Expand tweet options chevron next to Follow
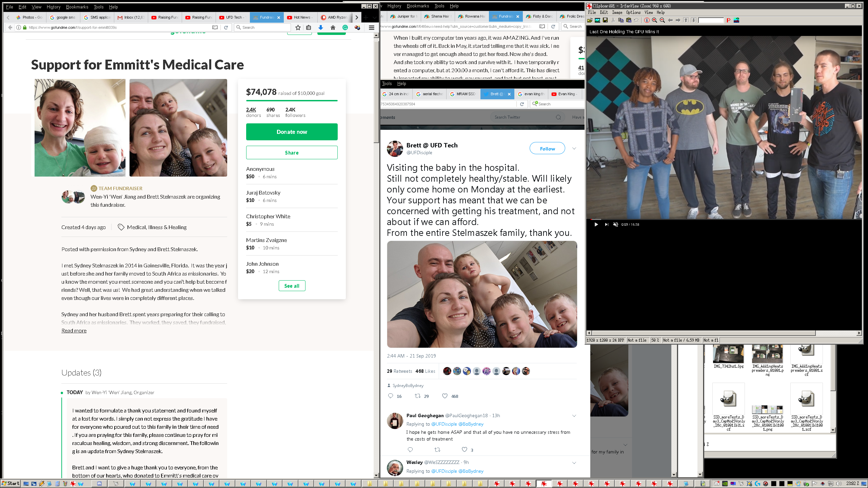868x488 pixels. 574,148
